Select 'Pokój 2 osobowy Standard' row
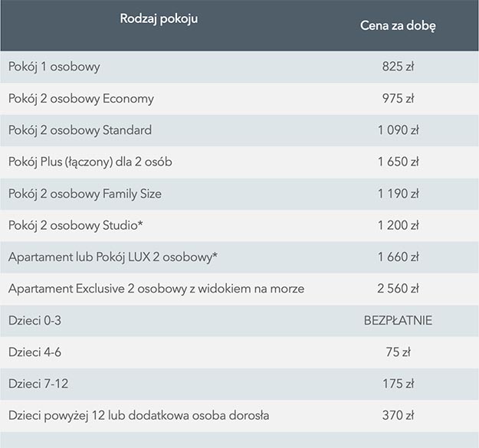The height and width of the screenshot is (448, 479). 239,130
